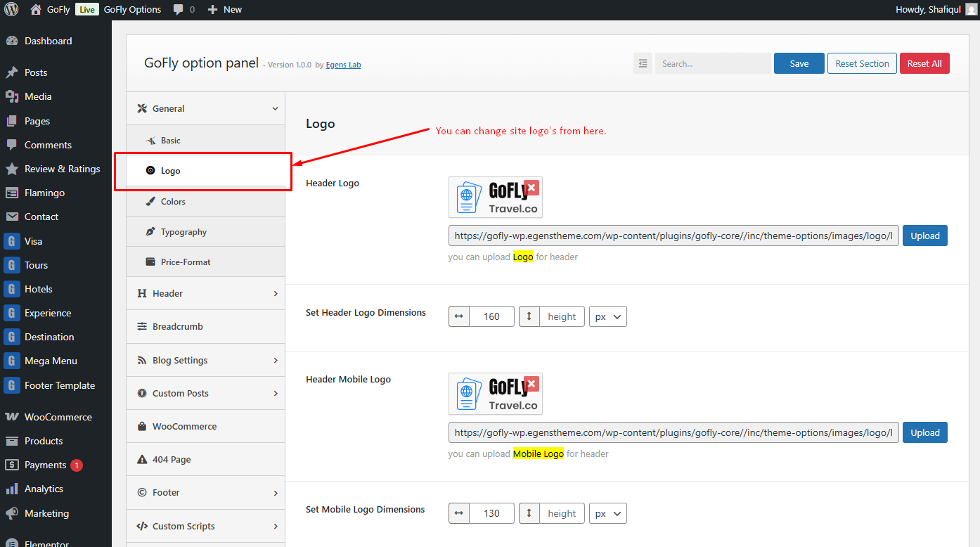The height and width of the screenshot is (547, 980).
Task: Click the Marketing megaphone icon
Action: point(11,513)
